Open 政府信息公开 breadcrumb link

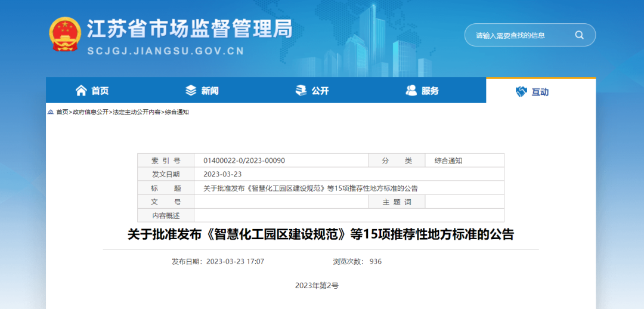(x=91, y=112)
